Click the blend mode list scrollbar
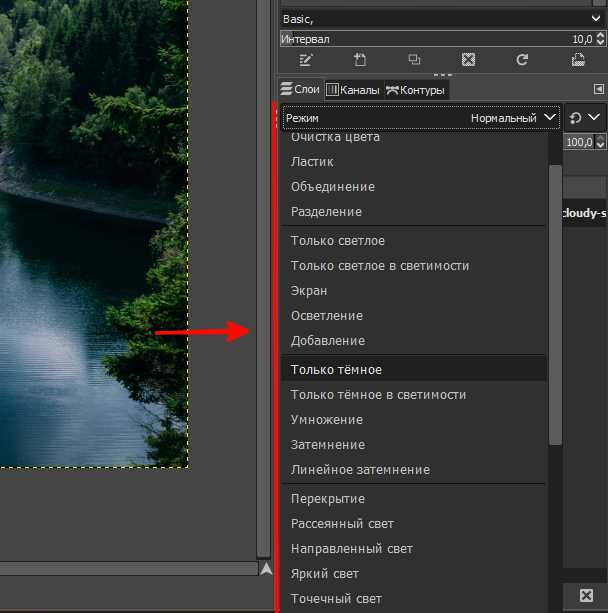 [x=555, y=305]
